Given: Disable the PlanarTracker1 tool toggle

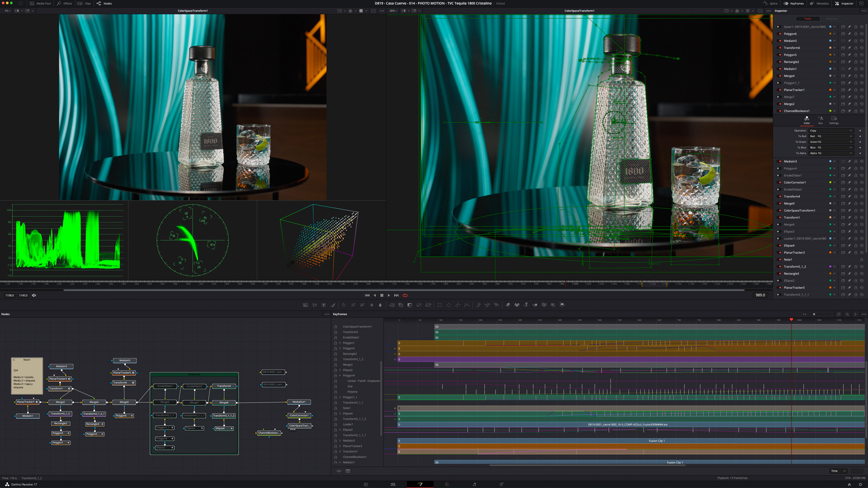Looking at the screenshot, I should (x=780, y=90).
